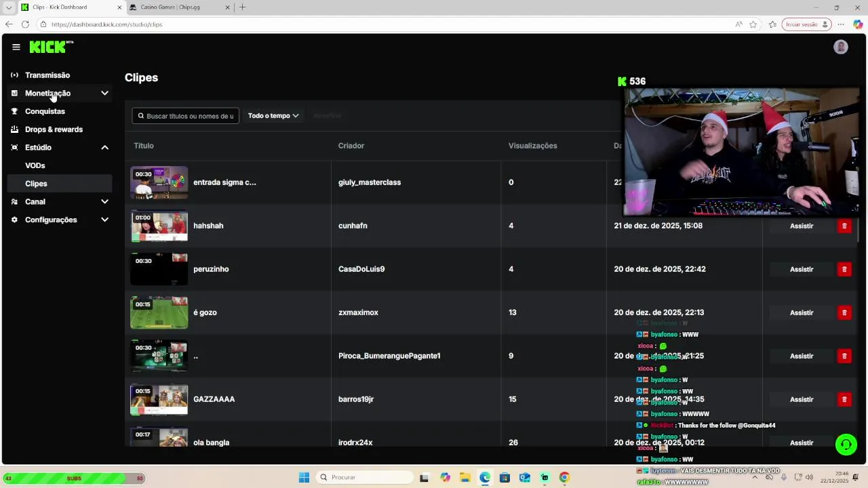
Task: Click Assistir for hahshah clip
Action: (x=802, y=226)
